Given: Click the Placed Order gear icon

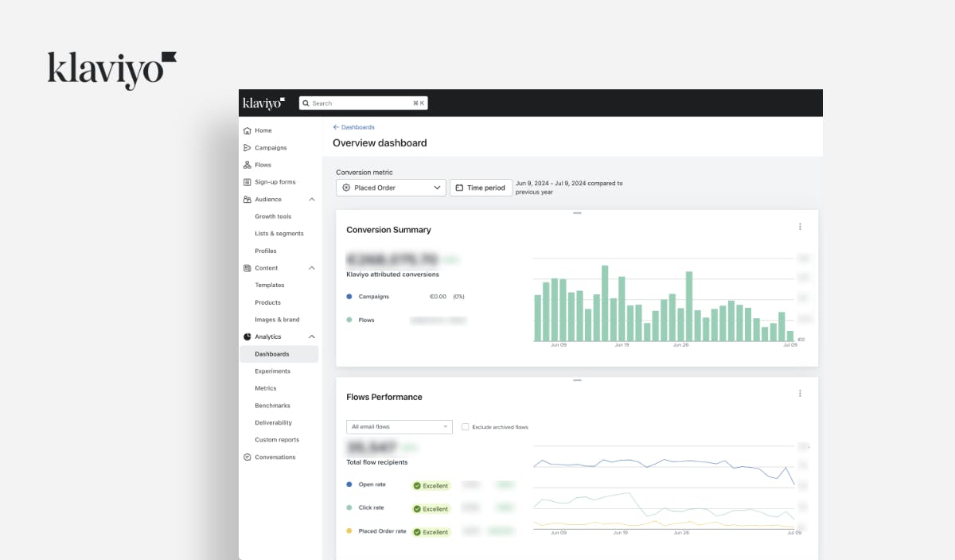Looking at the screenshot, I should click(346, 188).
